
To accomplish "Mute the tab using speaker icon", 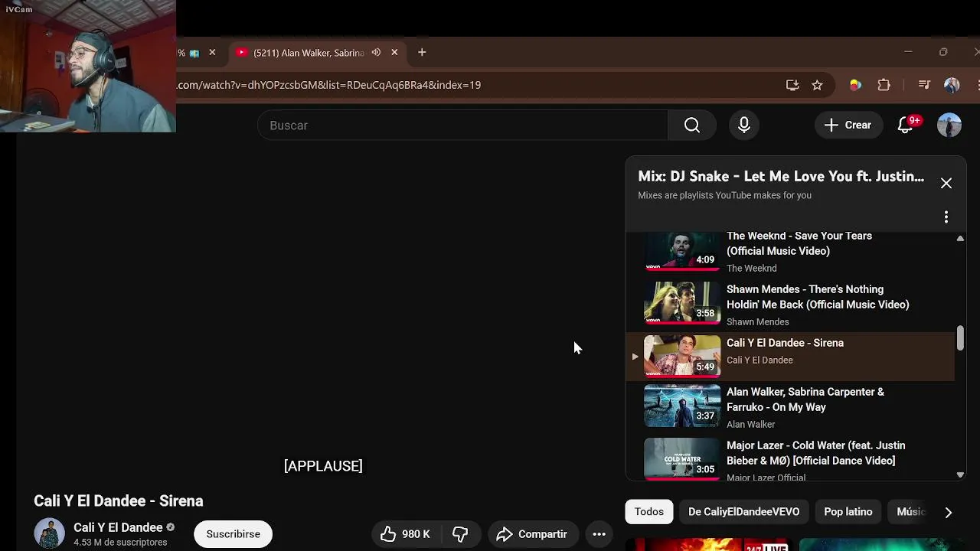I will point(376,52).
